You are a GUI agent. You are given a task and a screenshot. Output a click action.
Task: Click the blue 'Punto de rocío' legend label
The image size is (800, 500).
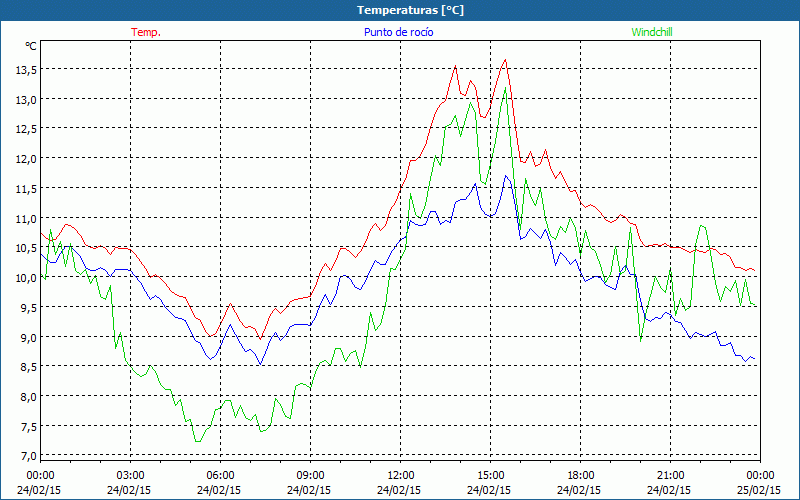(x=398, y=32)
